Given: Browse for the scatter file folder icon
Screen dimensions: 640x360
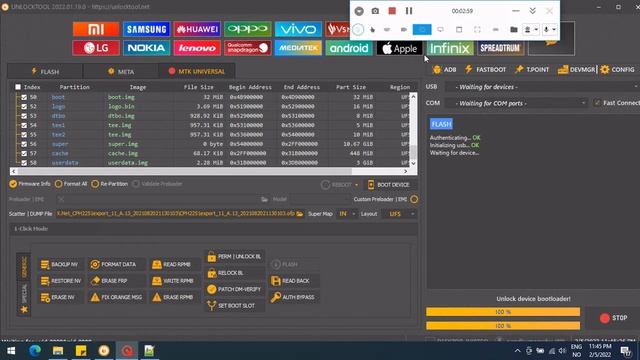Looking at the screenshot, I should click(300, 214).
